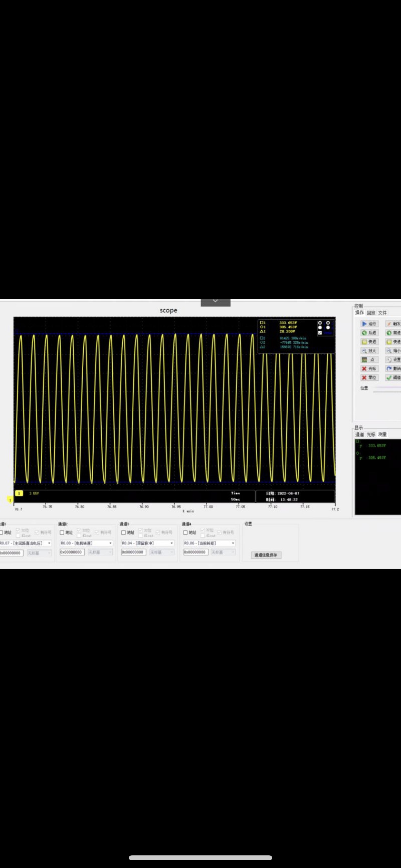Click the 阈值 threshold button with green check
The height and width of the screenshot is (868, 401).
(x=394, y=378)
